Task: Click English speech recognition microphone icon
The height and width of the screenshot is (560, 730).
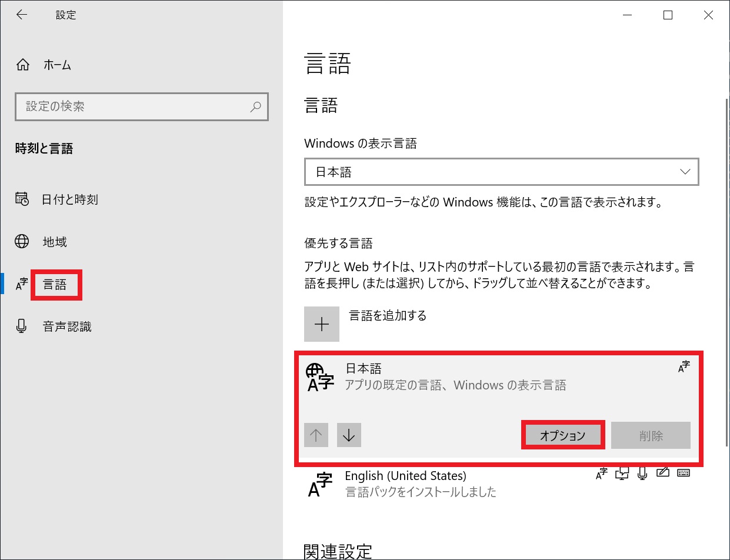Action: [x=643, y=473]
